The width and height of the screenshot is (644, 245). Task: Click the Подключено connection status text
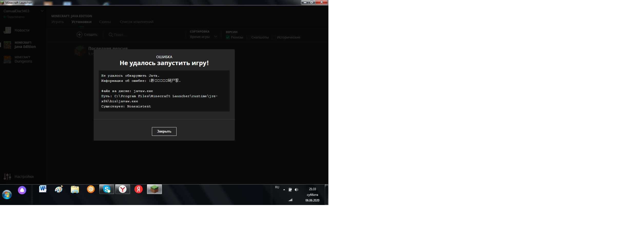[x=16, y=17]
